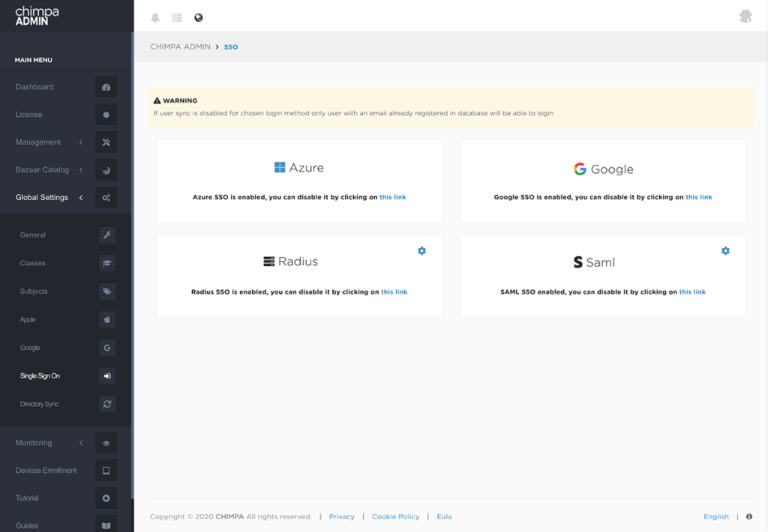Click the License circle icon
Viewport: 768px width, 532px height.
(106, 115)
